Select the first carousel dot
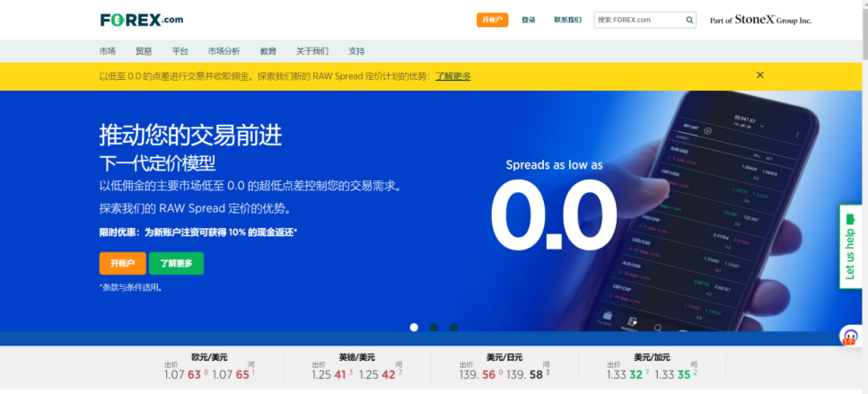 (414, 327)
